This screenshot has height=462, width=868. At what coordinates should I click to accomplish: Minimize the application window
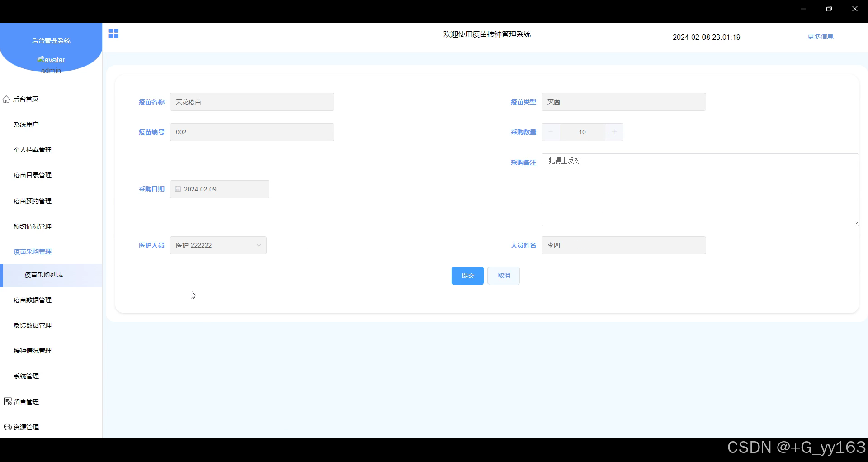coord(803,9)
